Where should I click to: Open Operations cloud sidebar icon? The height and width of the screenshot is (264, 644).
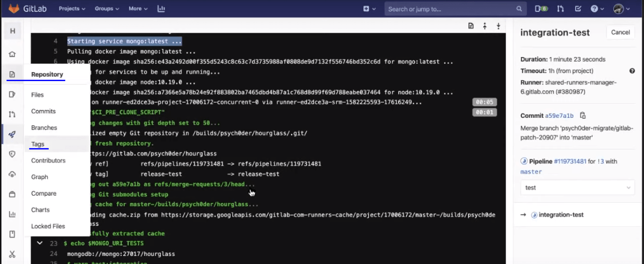pos(12,174)
